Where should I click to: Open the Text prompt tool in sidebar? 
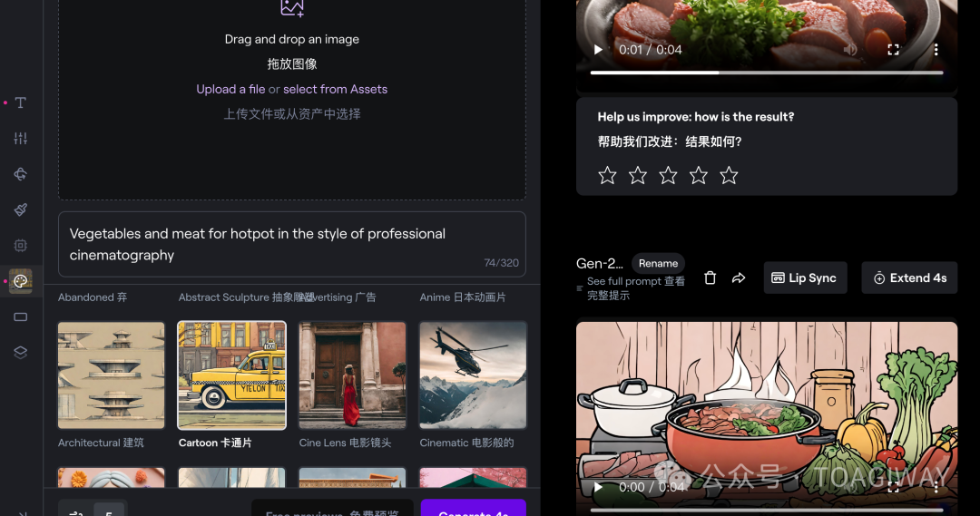click(x=20, y=103)
